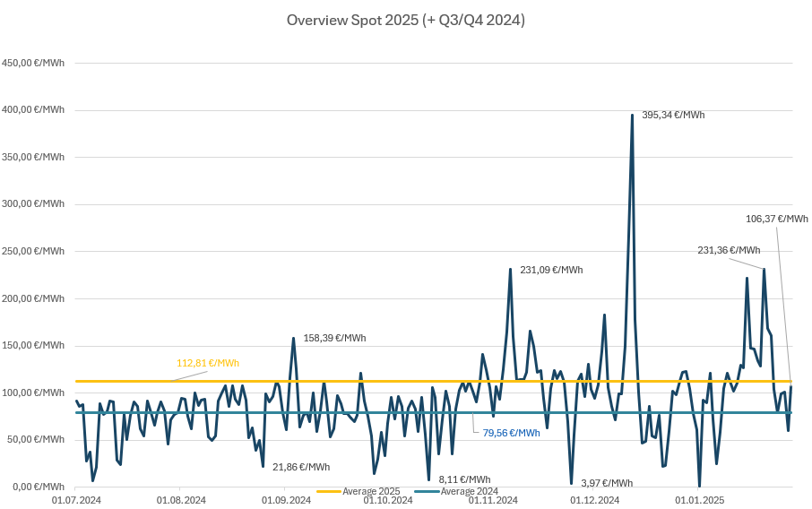This screenshot has width=812, height=509.
Task: Click the 450,00 €/MWh y-axis label
Action: click(33, 63)
